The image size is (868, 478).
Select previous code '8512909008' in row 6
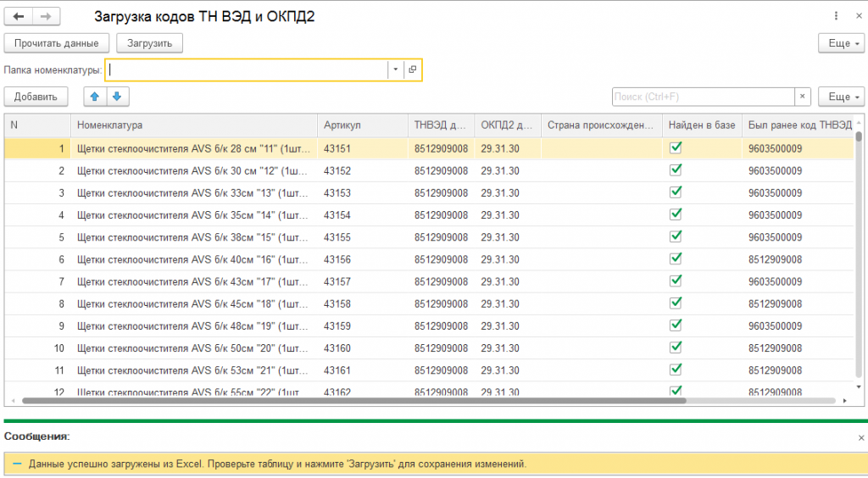point(798,259)
